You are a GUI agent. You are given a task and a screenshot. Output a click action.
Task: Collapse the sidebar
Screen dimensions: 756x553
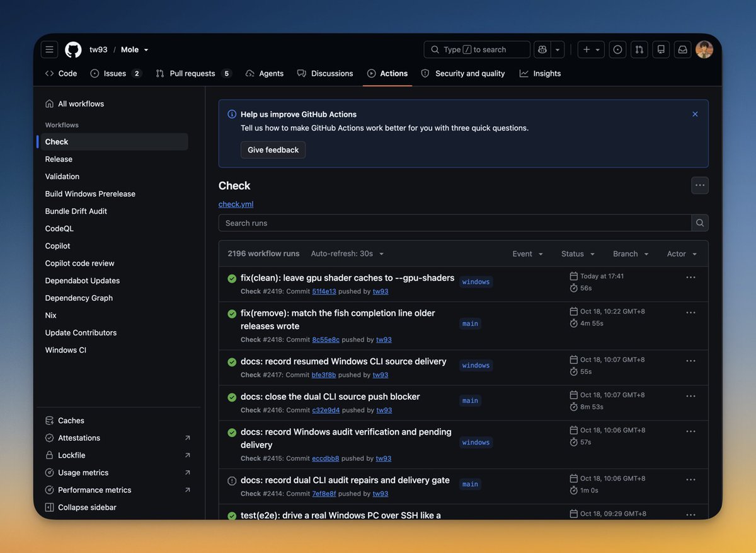(x=81, y=508)
